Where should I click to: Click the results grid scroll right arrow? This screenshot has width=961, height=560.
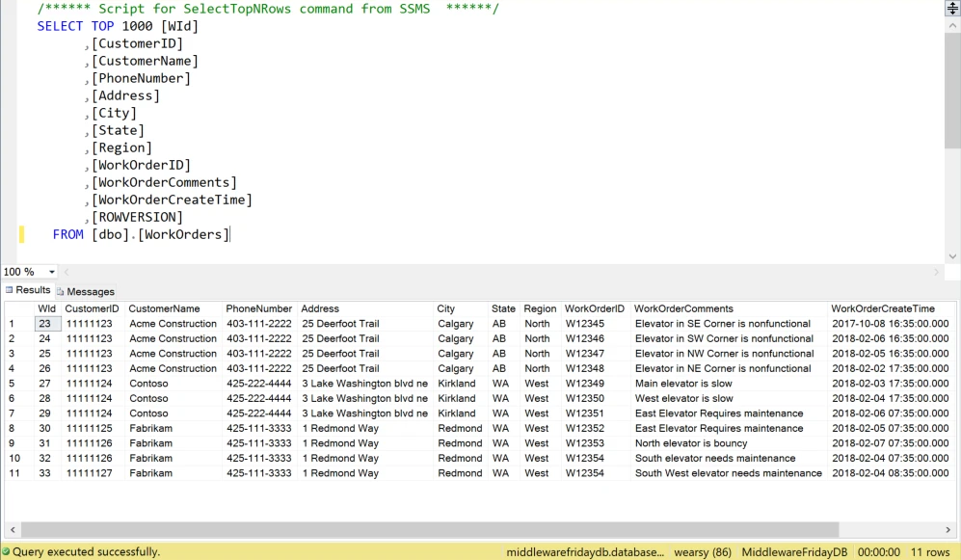tap(949, 530)
